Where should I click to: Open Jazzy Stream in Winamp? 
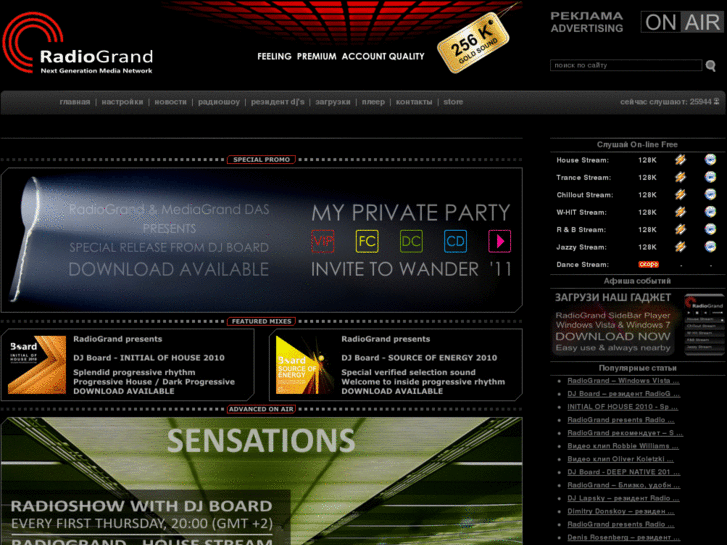680,247
